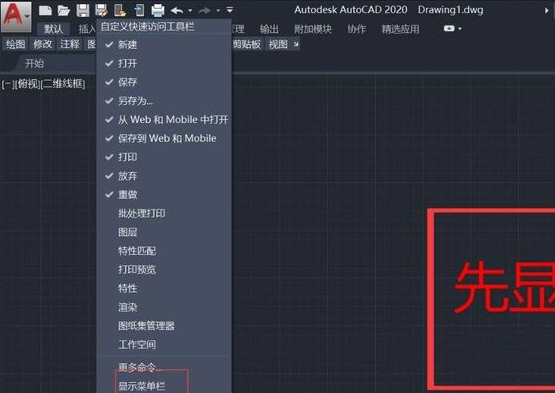555x393 pixels.
Task: Uncheck 另存为... in the customize menu
Action: (164, 101)
